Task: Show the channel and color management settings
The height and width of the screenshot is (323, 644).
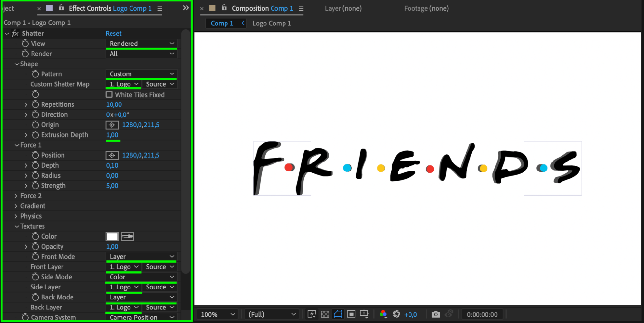Action: click(x=383, y=314)
